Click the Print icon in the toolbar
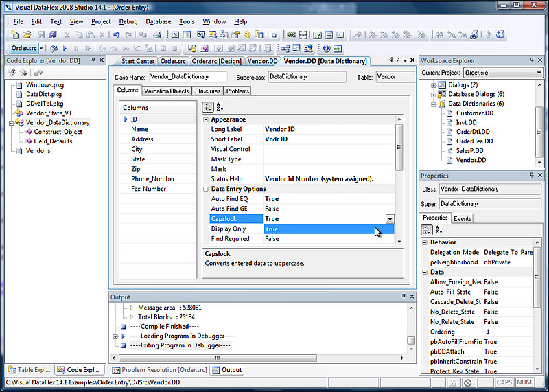Image resolution: width=549 pixels, height=392 pixels. pyautogui.click(x=156, y=35)
